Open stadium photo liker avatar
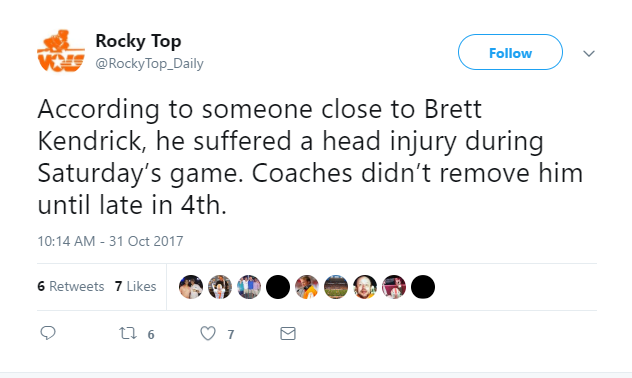Image resolution: width=632 pixels, height=378 pixels. click(336, 287)
